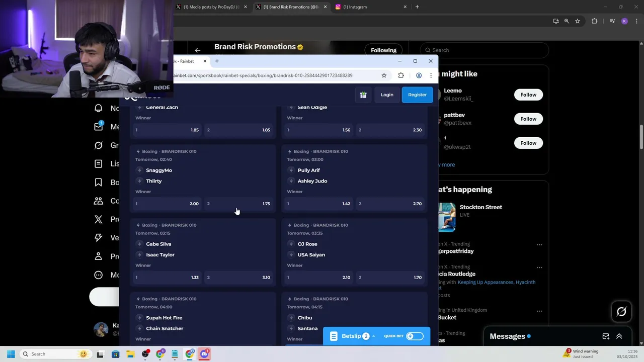Bet on Gabe Silva at 1.33 odds
The image size is (644, 362).
[x=167, y=278]
